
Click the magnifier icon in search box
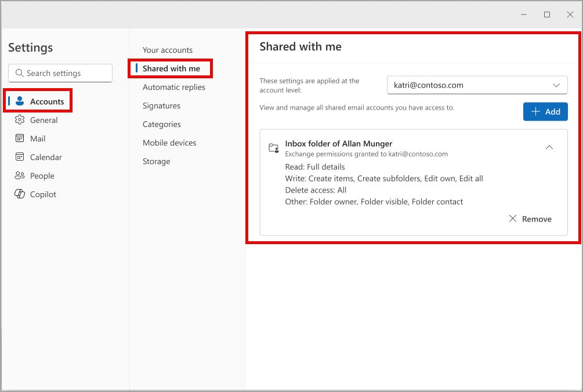tap(19, 73)
